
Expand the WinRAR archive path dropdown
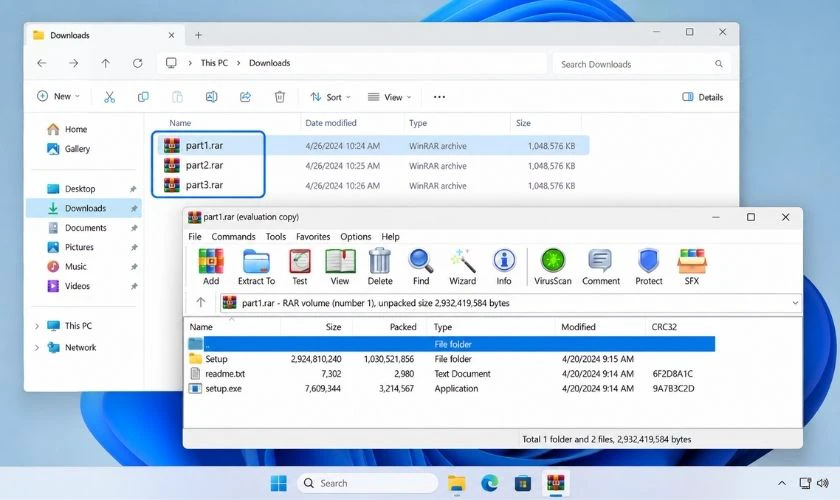[x=795, y=303]
